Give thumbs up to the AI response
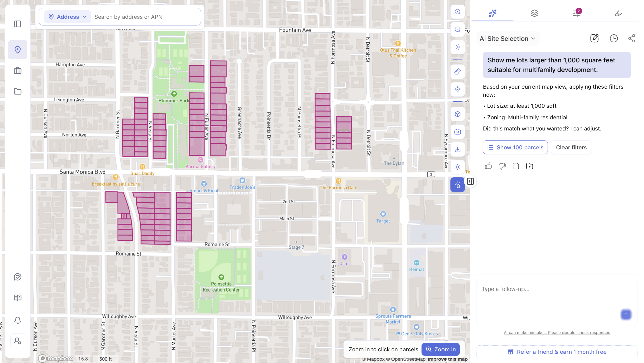Viewport: 644px width, 363px height. point(488,166)
